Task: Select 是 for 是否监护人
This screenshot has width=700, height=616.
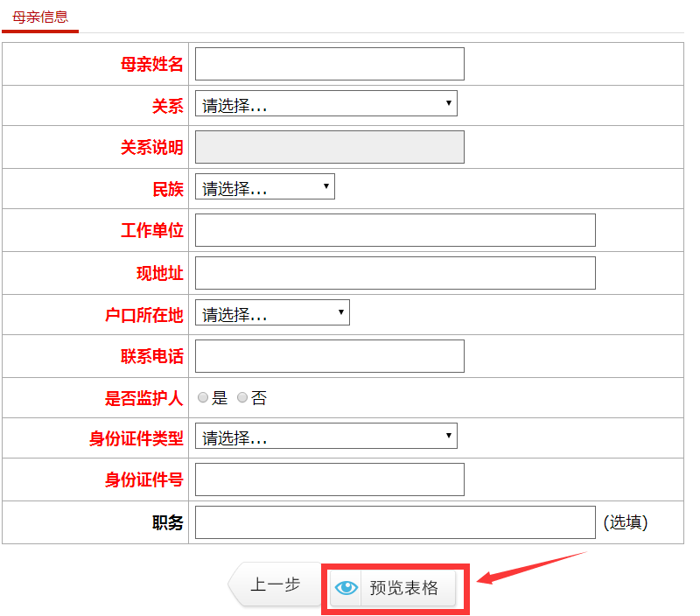Action: click(203, 398)
